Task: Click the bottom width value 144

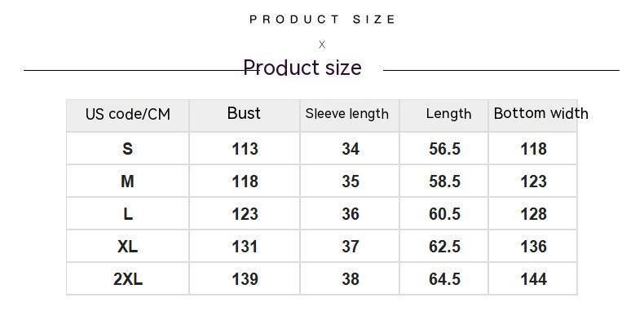Action: [x=533, y=279]
